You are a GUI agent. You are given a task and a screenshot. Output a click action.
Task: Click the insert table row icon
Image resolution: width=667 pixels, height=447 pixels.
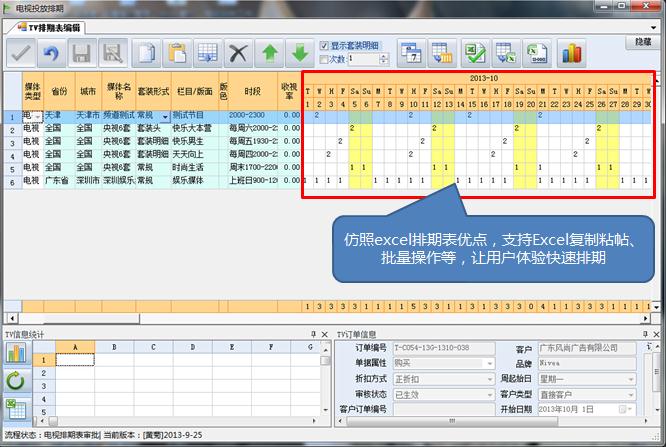click(208, 53)
